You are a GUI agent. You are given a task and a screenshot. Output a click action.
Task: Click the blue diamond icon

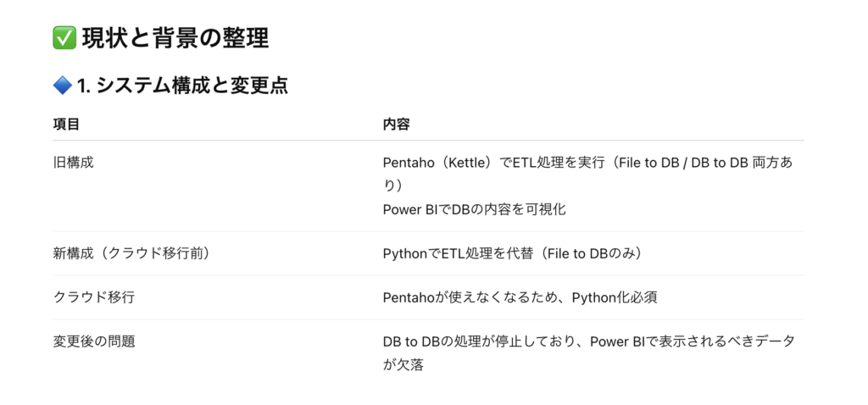click(63, 86)
